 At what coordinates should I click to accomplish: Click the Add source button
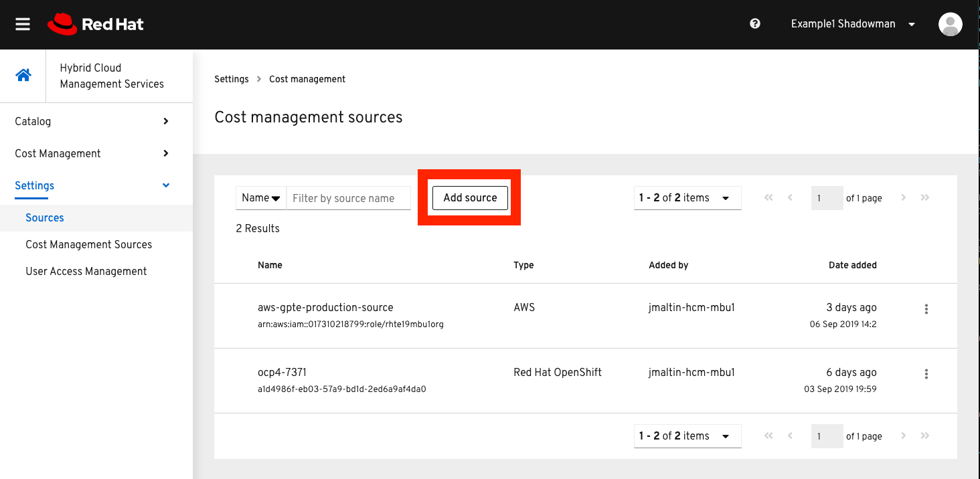(470, 198)
